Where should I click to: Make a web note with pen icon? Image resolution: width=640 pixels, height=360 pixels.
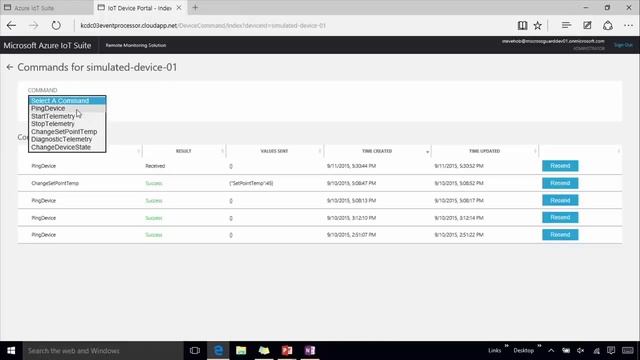coord(587,25)
